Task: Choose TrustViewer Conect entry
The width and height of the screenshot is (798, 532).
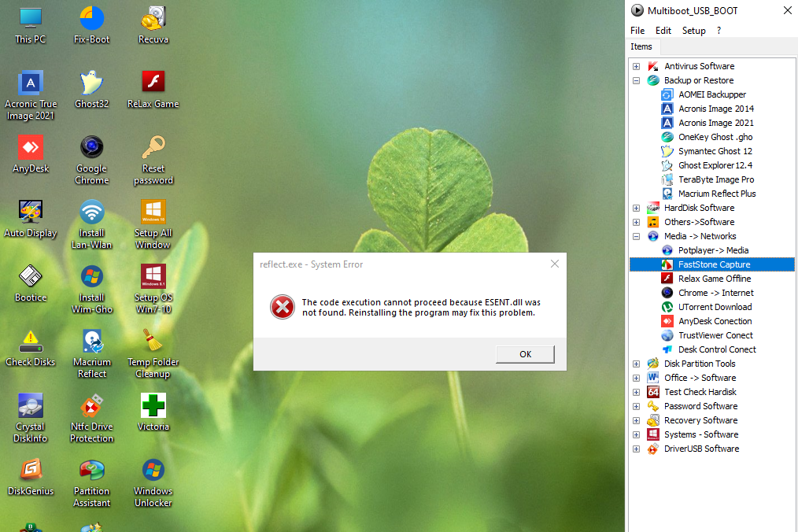Action: [715, 335]
